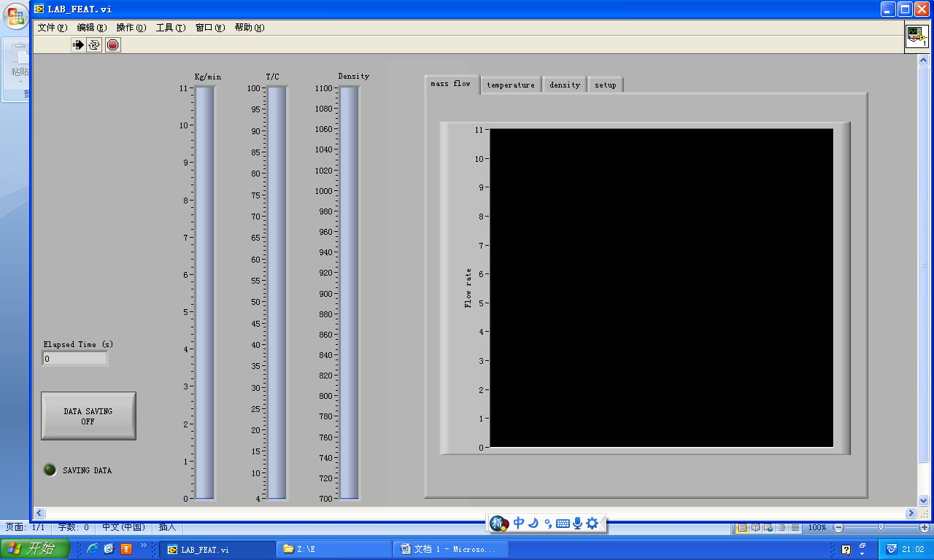Image resolution: width=934 pixels, height=560 pixels.
Task: Click 插入 mode in Word status bar
Action: (168, 527)
